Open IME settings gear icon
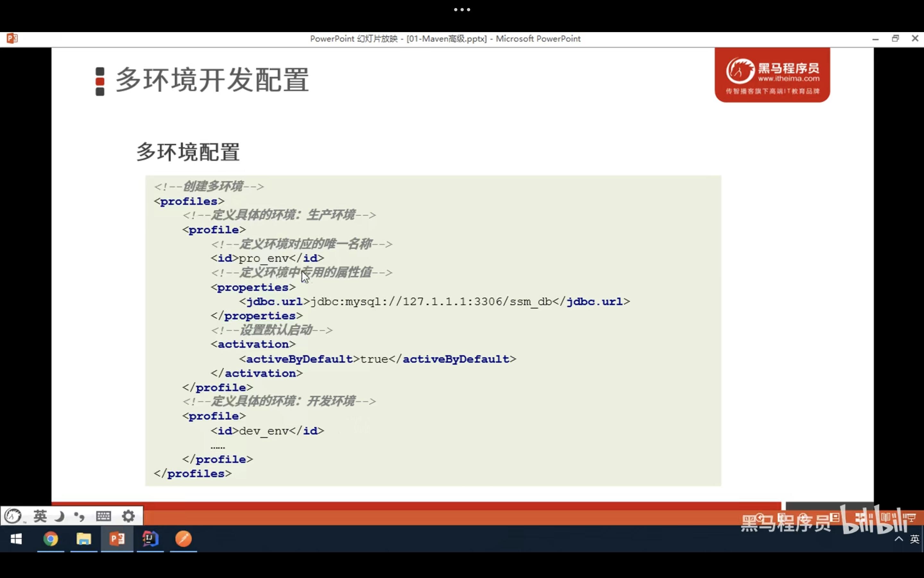This screenshot has height=578, width=924. 128,516
